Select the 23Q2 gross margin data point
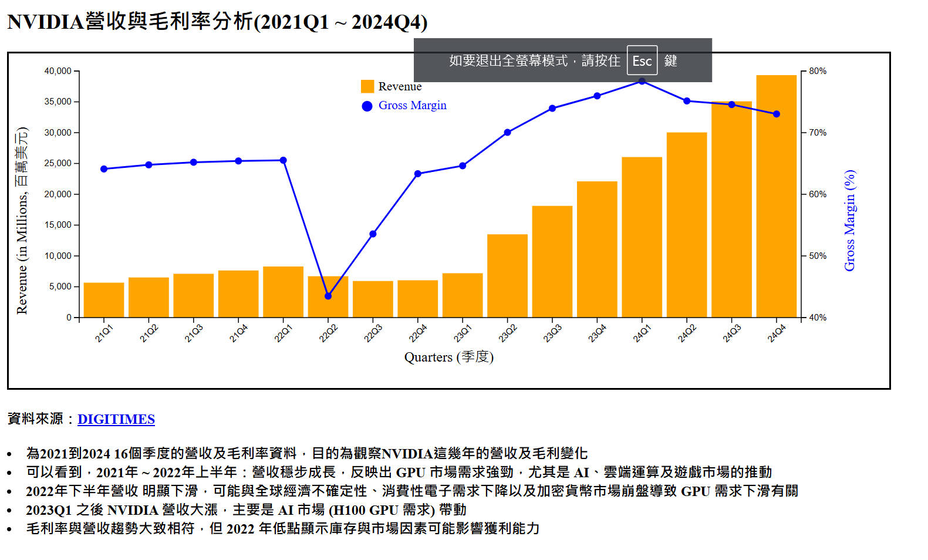 507,133
